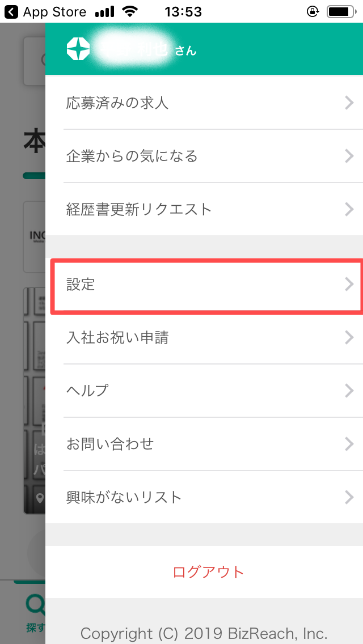Expand chevron next to 企業からの気になる
Viewport: 363px width, 644px height.
click(x=349, y=156)
